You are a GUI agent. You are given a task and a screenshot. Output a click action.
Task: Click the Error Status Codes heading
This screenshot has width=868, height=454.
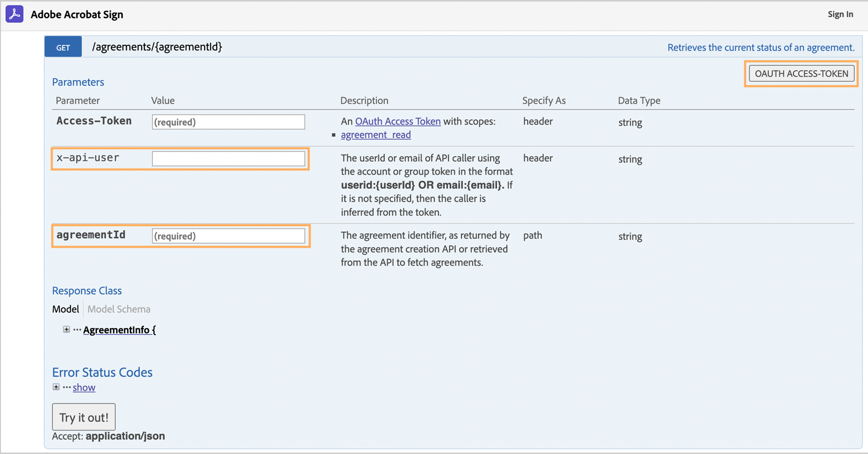point(102,372)
